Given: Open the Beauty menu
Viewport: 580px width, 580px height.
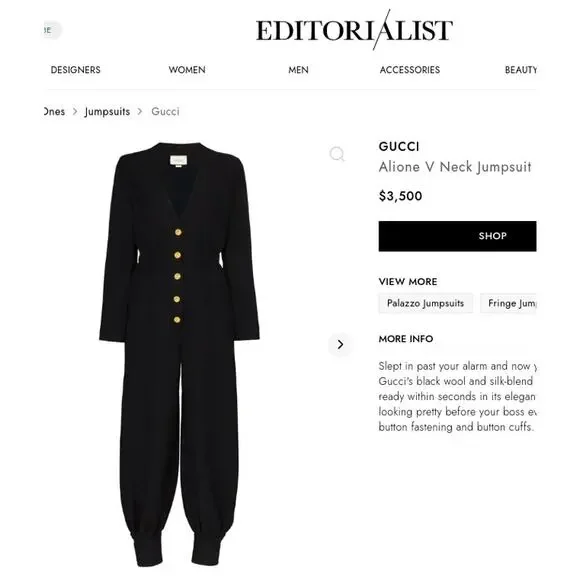Looking at the screenshot, I should 521,70.
